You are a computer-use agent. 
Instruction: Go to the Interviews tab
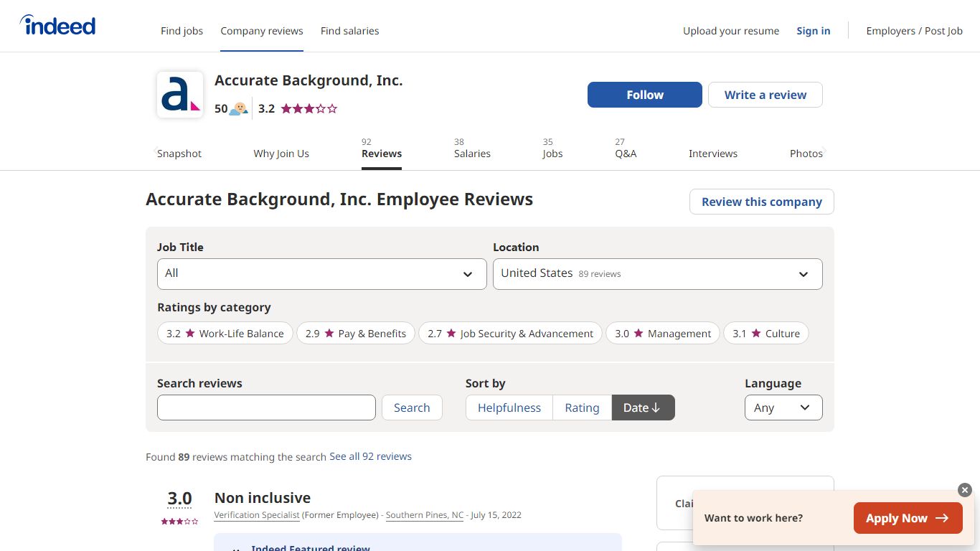point(713,154)
